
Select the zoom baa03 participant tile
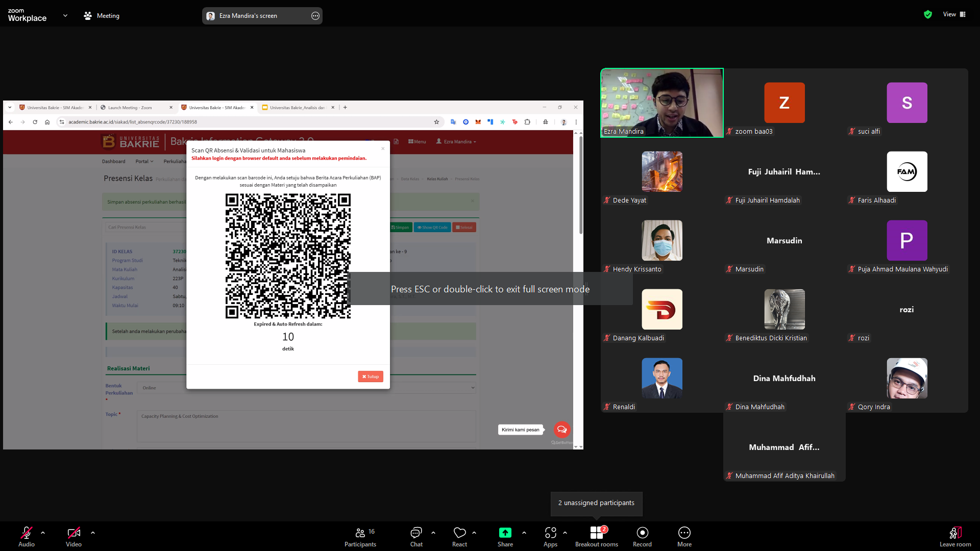tap(785, 103)
